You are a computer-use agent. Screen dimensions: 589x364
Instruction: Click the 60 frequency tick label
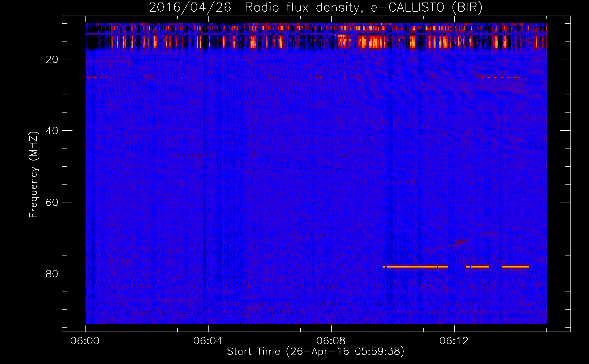(x=52, y=202)
